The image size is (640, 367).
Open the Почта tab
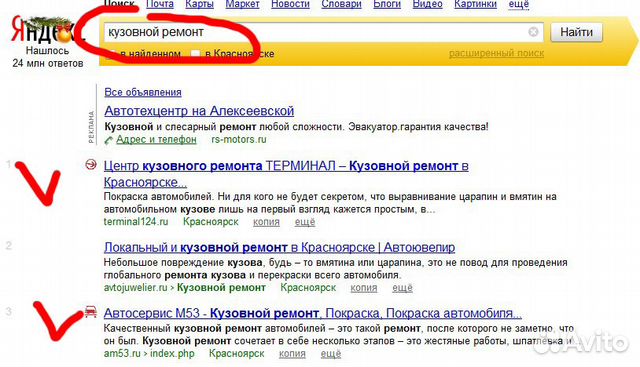(160, 4)
